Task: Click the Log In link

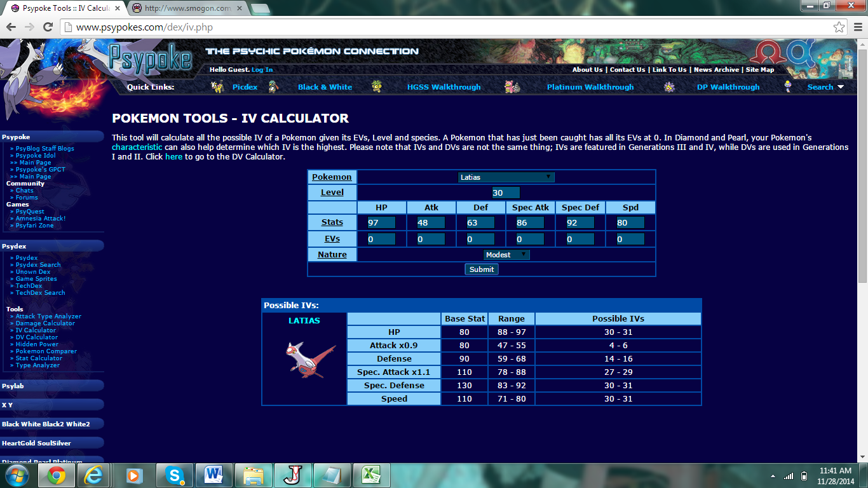Action: pos(262,70)
